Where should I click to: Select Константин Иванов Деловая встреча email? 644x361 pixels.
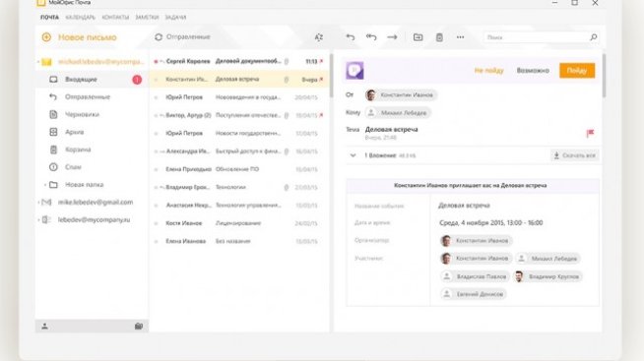click(239, 79)
